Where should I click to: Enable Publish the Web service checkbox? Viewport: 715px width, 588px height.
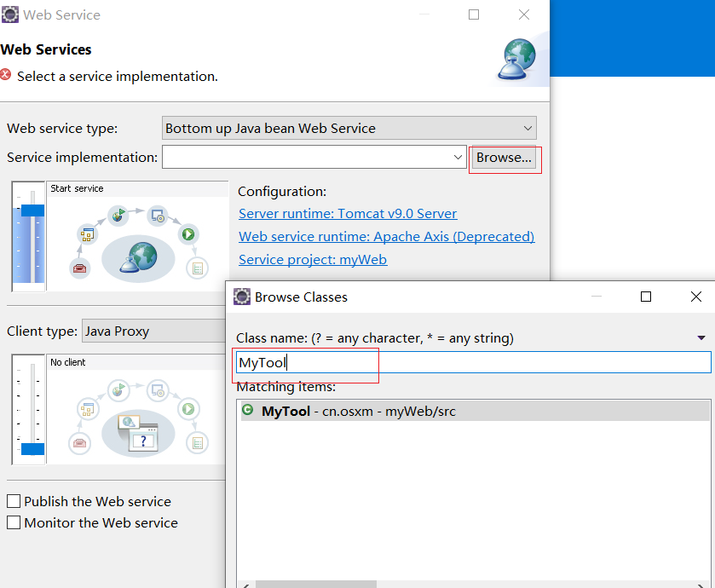pyautogui.click(x=14, y=501)
